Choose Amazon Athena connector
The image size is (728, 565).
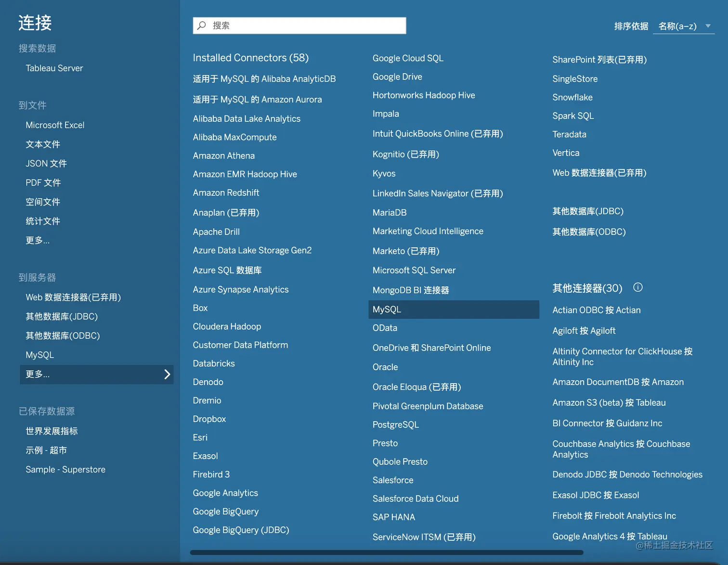(224, 156)
